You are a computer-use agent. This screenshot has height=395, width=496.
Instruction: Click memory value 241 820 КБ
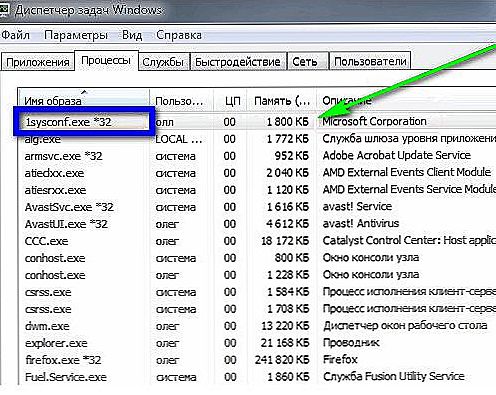point(282,360)
